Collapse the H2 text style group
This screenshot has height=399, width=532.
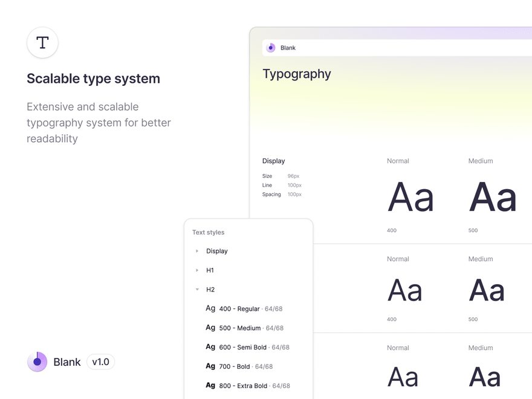point(197,290)
